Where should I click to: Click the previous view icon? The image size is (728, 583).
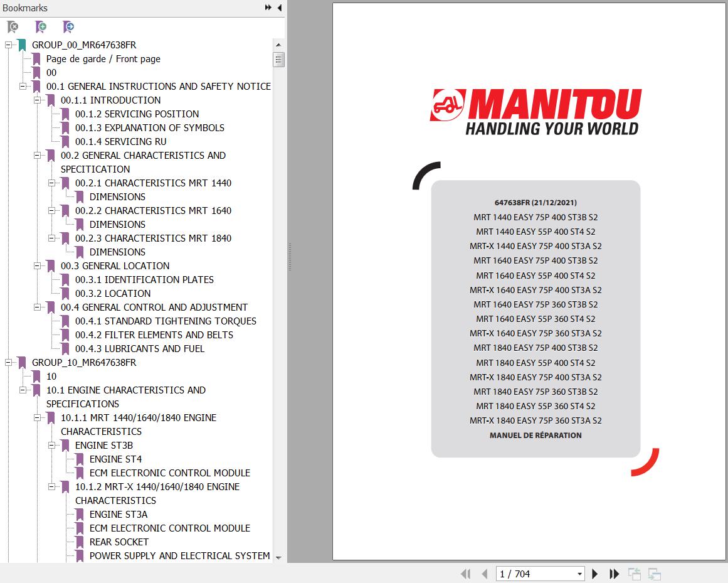coord(634,574)
